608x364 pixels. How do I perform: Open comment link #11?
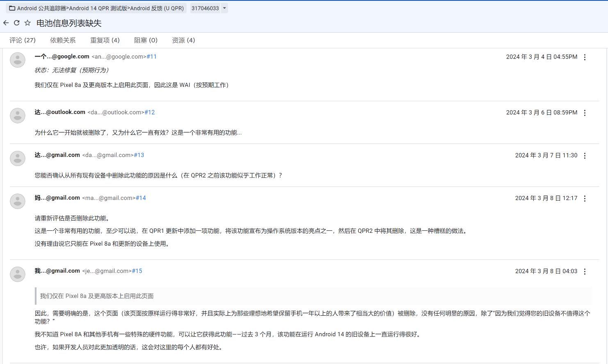pos(152,57)
